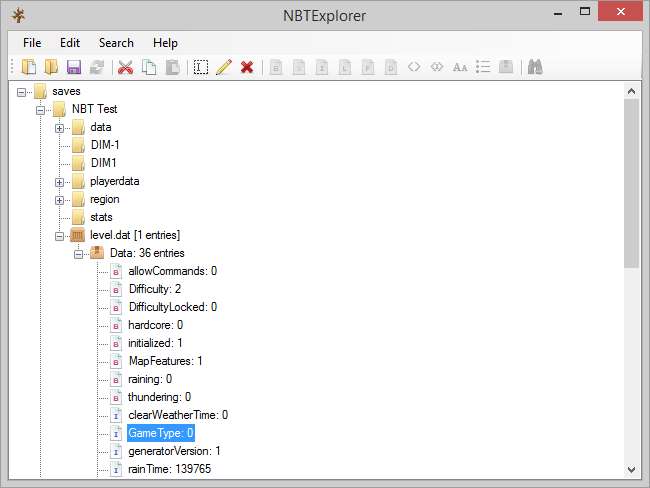Open the Search menu

pyautogui.click(x=116, y=43)
